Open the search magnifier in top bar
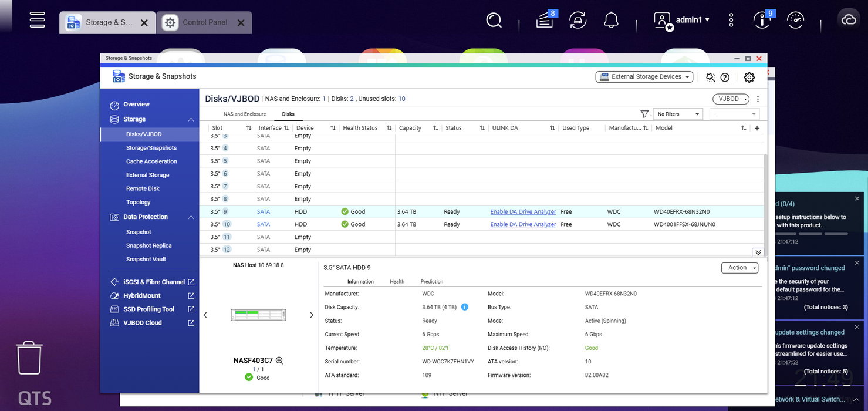Screen dimensions: 868x411 (x=494, y=21)
